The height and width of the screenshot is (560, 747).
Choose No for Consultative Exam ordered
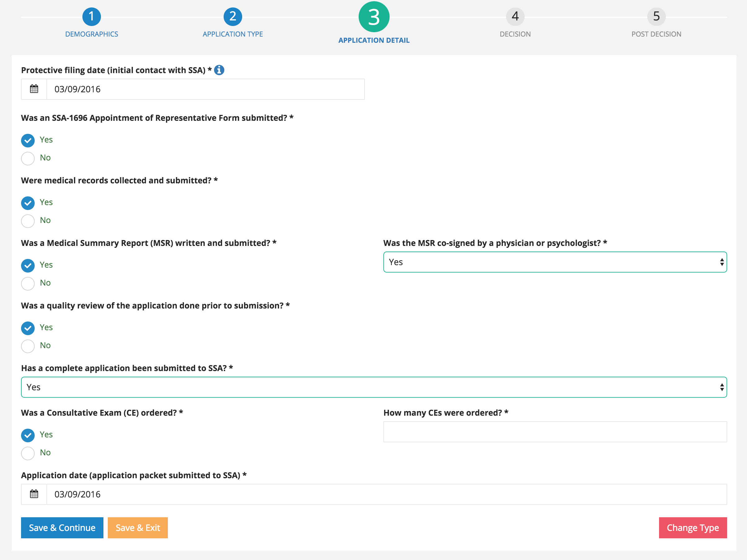28,453
